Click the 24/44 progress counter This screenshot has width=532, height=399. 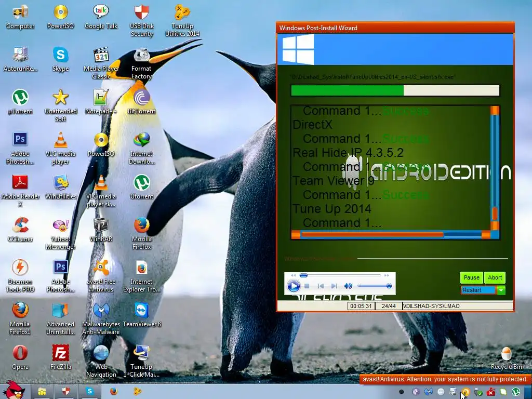pos(389,306)
